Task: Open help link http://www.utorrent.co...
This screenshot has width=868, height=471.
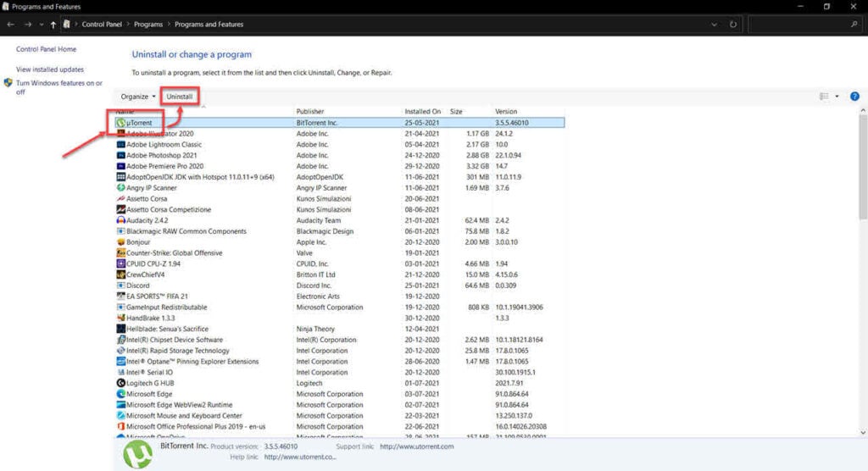Action: click(x=300, y=457)
